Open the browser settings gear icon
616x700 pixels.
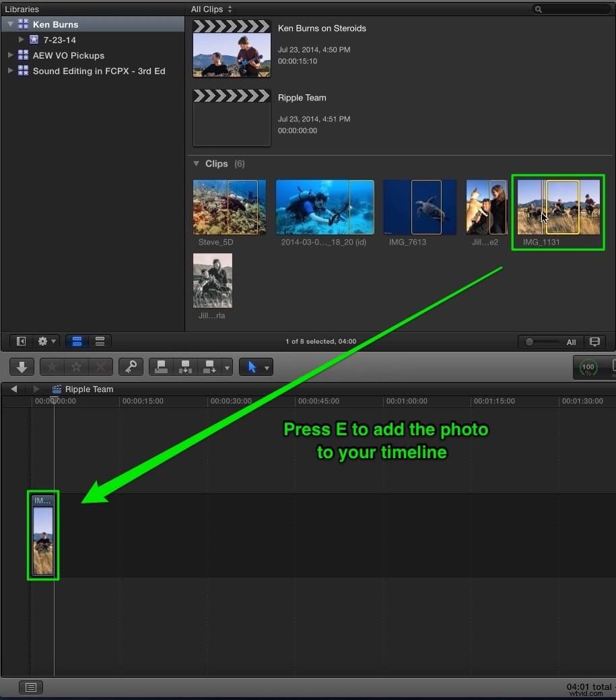42,341
